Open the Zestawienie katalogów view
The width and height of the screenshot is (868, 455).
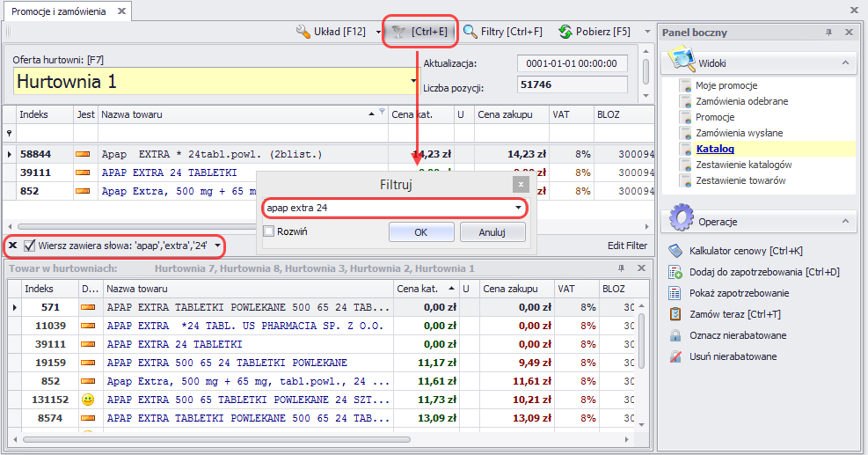[x=743, y=165]
